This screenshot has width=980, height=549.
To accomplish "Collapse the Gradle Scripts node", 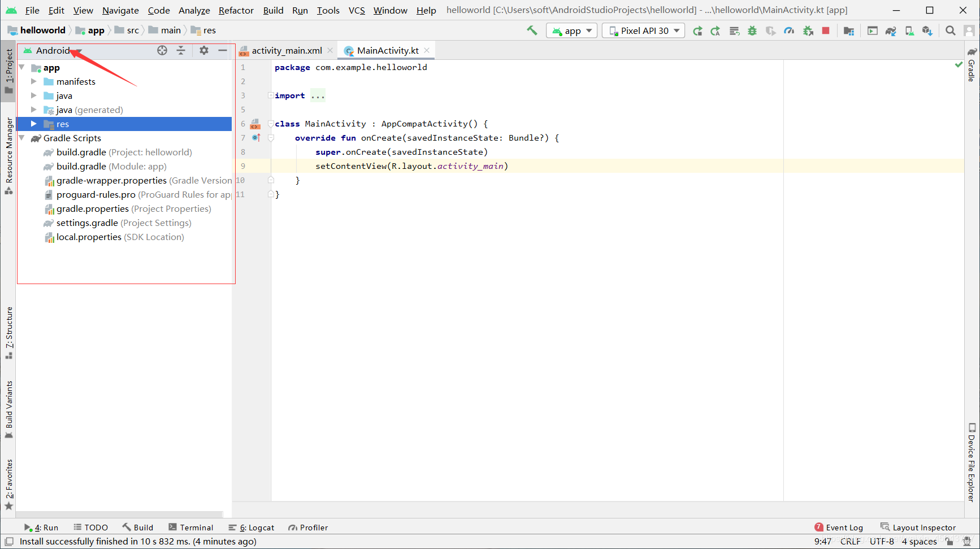I will (x=21, y=138).
